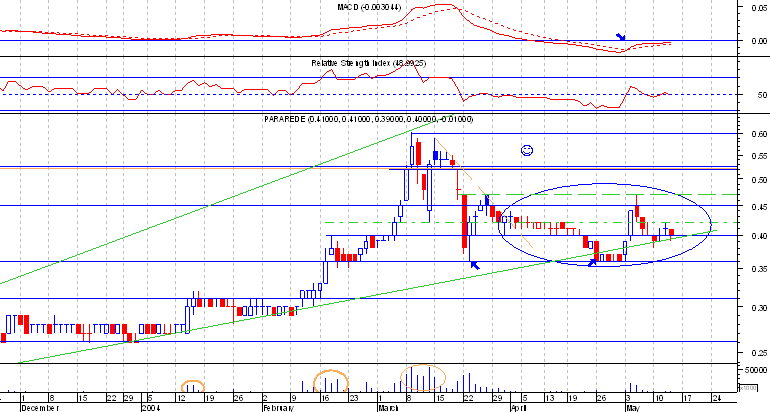The image size is (770, 412).
Task: Click the March month label
Action: click(388, 408)
